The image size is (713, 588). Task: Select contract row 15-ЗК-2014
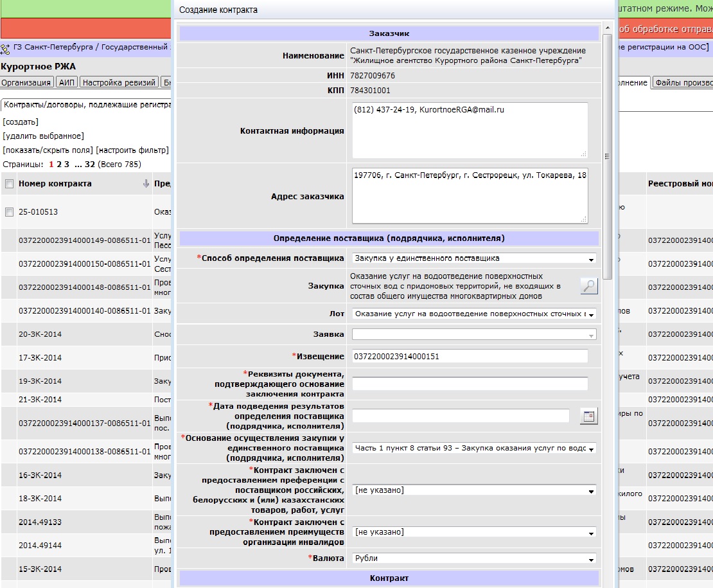(x=40, y=569)
